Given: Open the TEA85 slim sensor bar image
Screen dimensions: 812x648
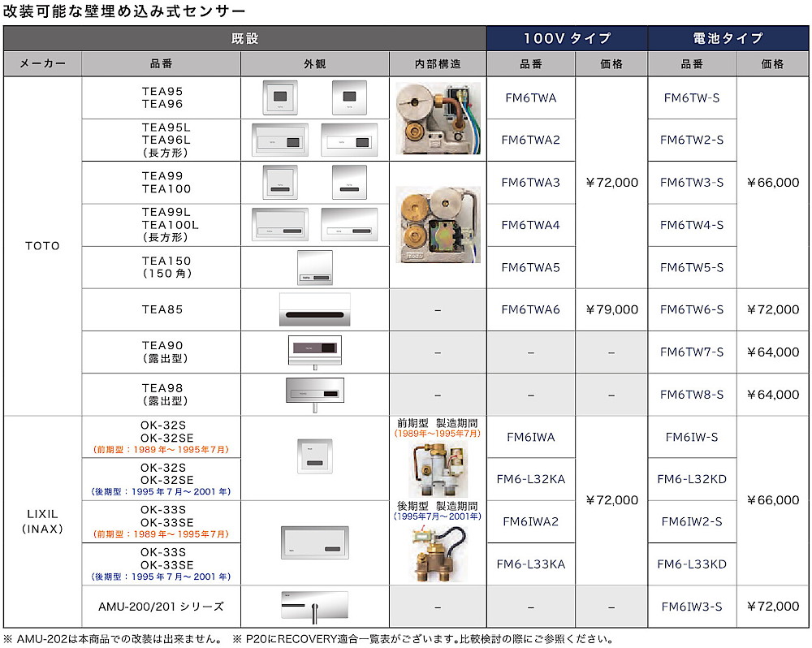Looking at the screenshot, I should (316, 309).
